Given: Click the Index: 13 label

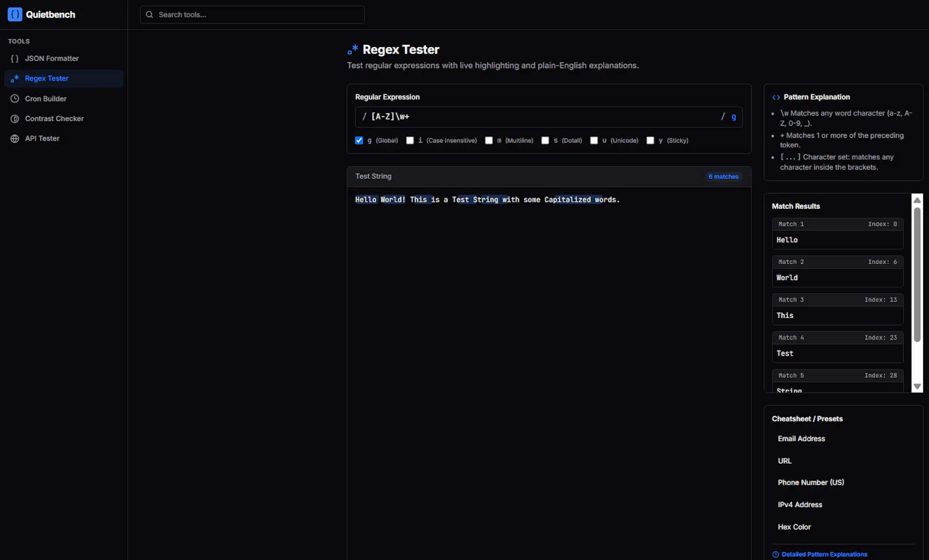Looking at the screenshot, I should (881, 300).
